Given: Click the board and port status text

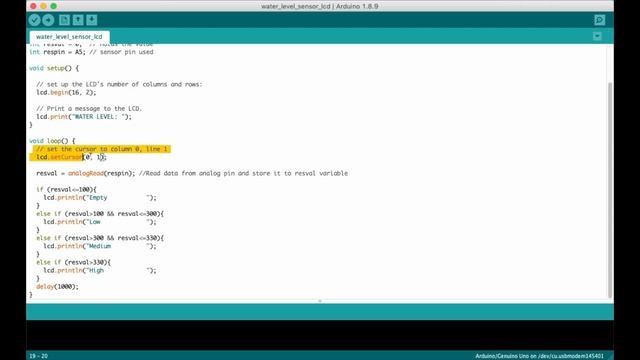Looking at the screenshot, I should tap(539, 356).
